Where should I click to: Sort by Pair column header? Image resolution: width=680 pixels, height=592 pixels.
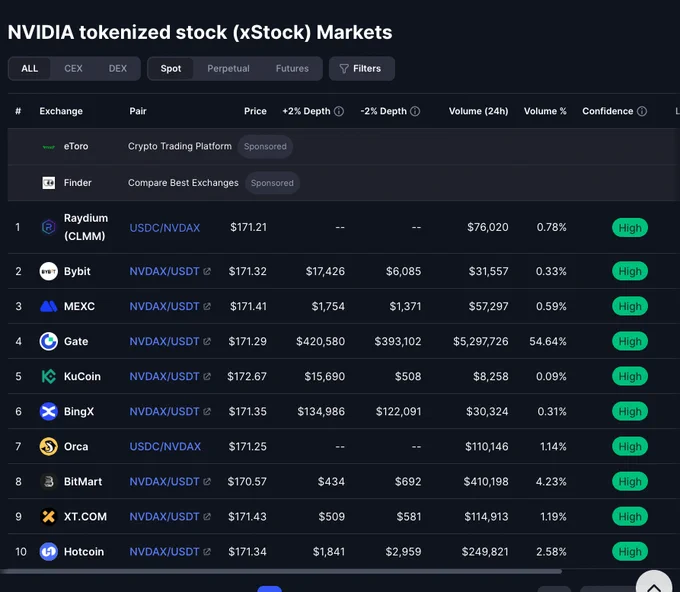(138, 111)
